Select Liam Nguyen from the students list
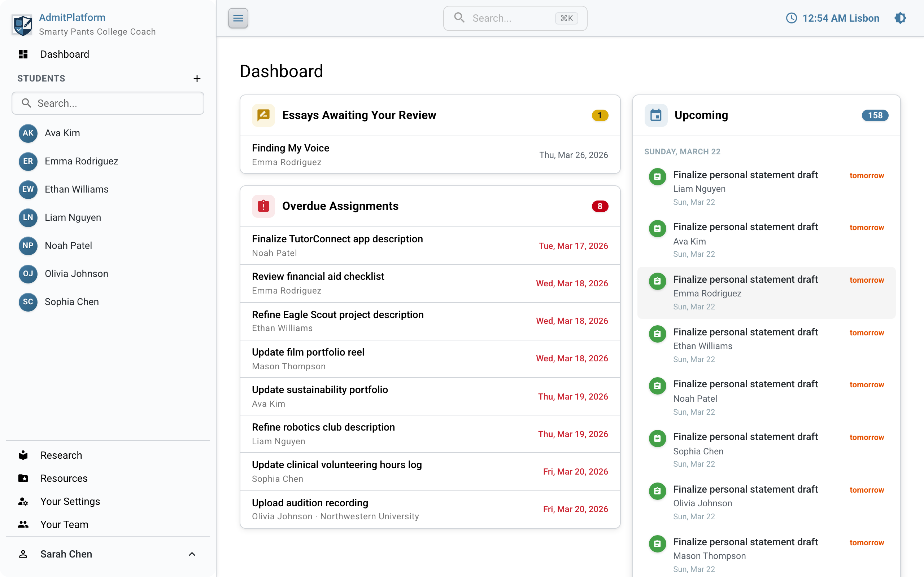The width and height of the screenshot is (924, 577). [x=73, y=217]
